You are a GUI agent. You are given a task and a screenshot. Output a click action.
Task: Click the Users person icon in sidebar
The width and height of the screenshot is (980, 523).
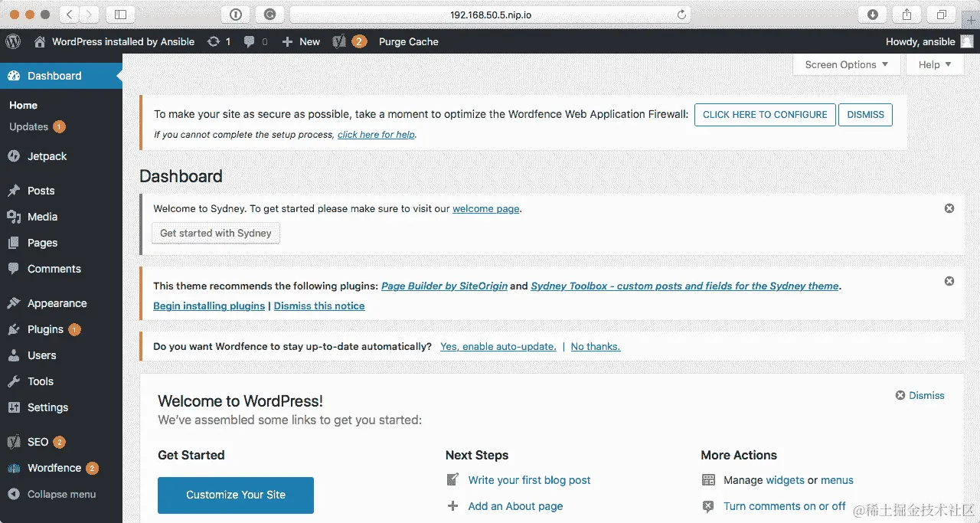13,355
